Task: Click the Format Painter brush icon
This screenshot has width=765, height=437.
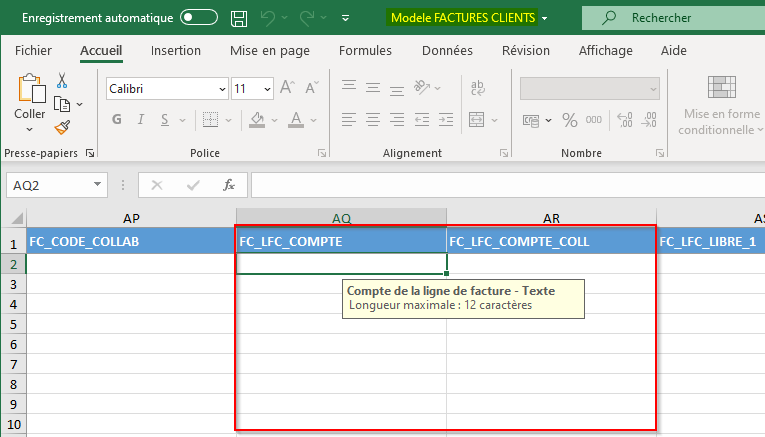Action: point(62,127)
